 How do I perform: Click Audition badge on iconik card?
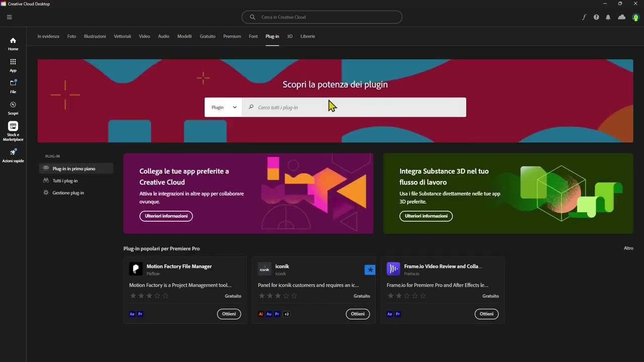coord(269,314)
